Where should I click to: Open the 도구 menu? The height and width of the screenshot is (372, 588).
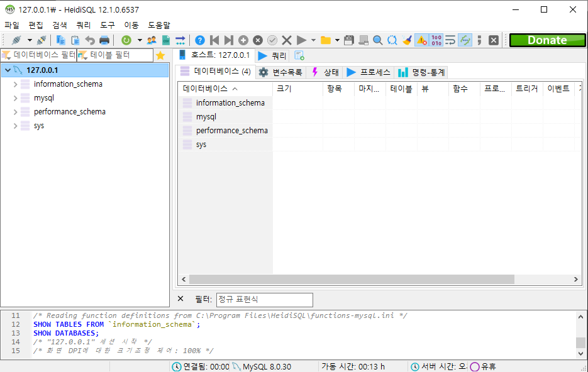pyautogui.click(x=108, y=25)
